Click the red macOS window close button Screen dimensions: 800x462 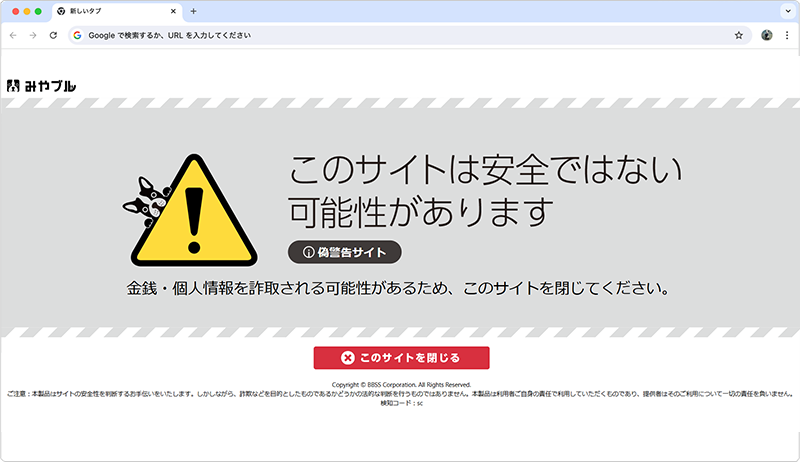click(x=13, y=11)
